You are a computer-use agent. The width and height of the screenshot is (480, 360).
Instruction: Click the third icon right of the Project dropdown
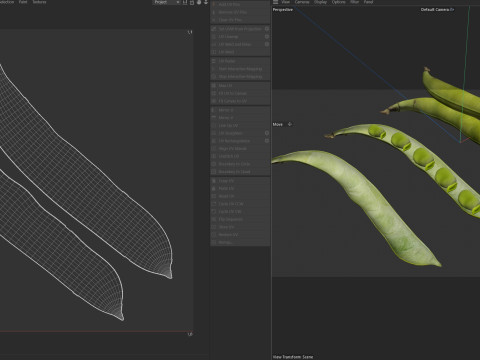199,2
